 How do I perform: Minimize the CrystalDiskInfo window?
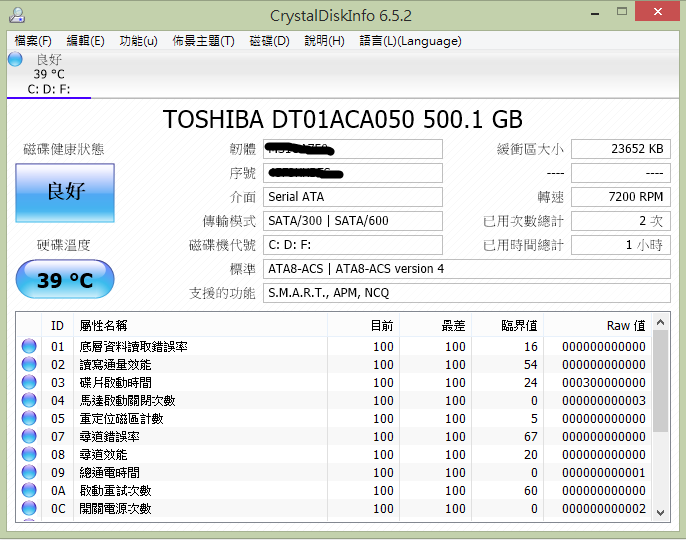[595, 14]
